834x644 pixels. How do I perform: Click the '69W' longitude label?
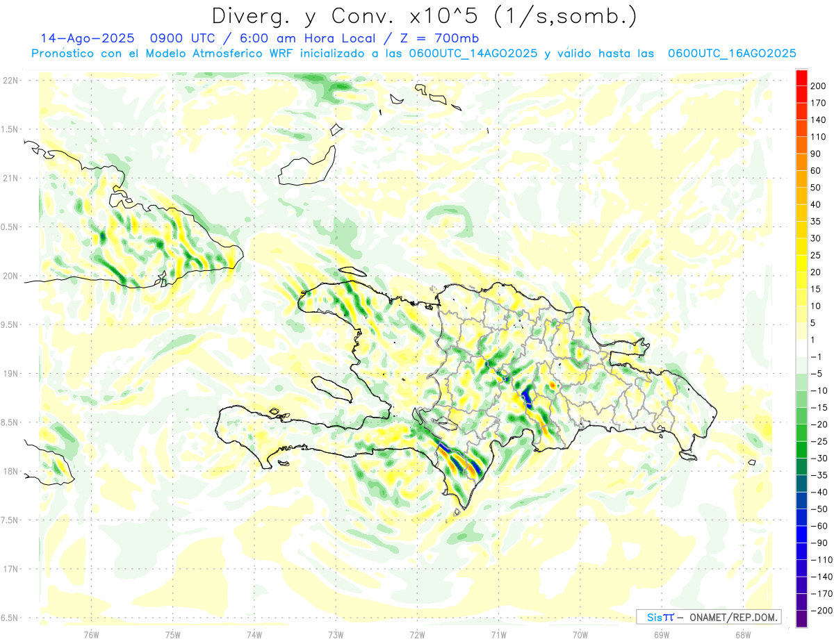pos(662,635)
